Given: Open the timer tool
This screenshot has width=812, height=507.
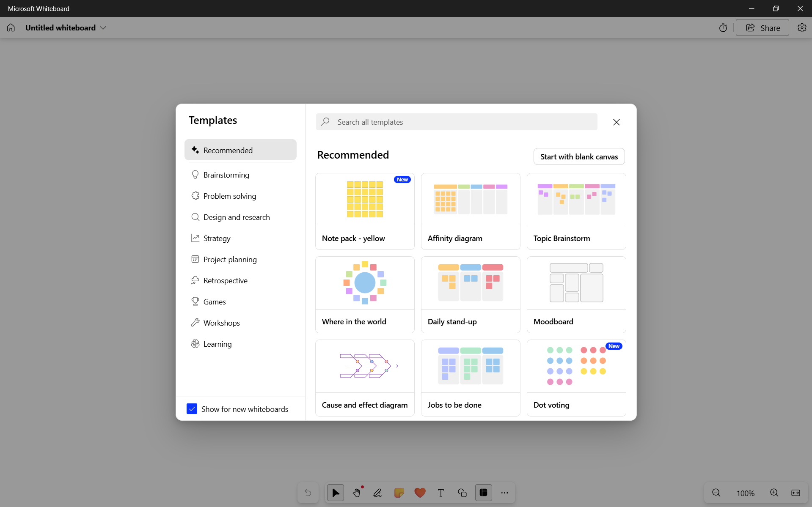Looking at the screenshot, I should (x=723, y=28).
